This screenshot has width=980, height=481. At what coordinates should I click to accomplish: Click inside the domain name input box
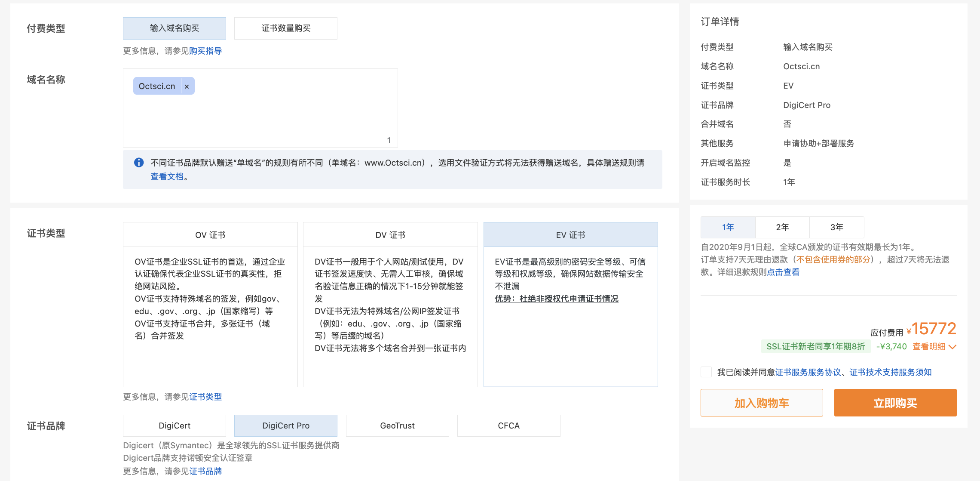(x=279, y=116)
